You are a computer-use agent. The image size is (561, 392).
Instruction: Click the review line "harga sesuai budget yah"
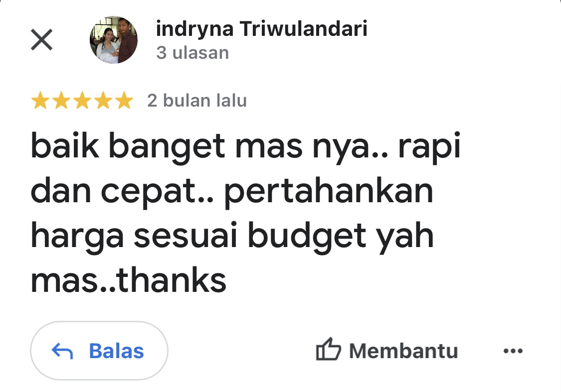[x=232, y=236]
